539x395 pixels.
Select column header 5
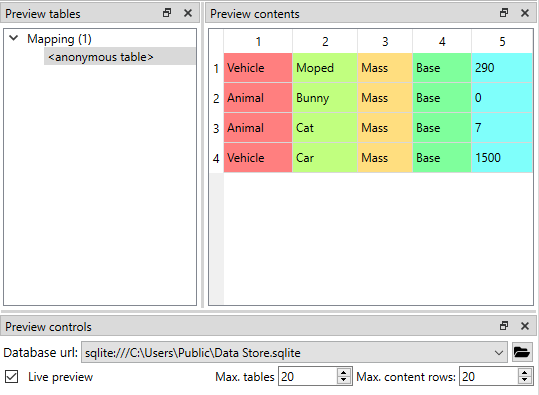502,42
